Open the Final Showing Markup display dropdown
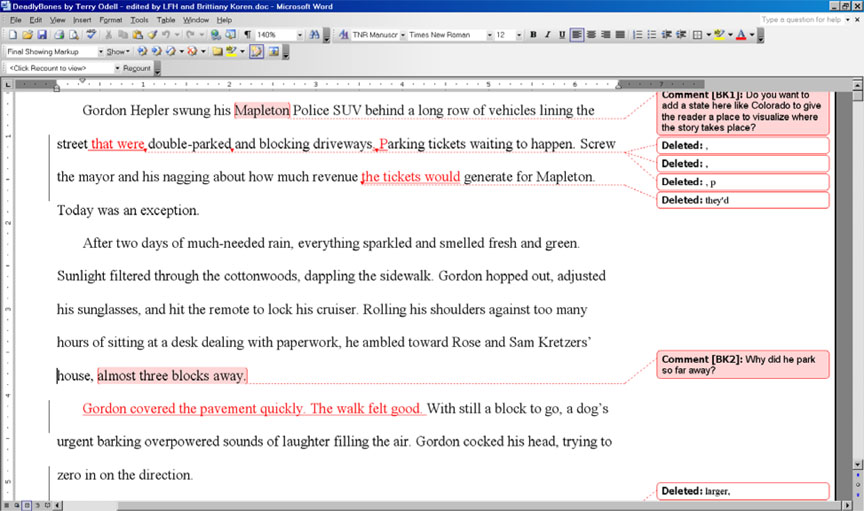 click(x=101, y=51)
